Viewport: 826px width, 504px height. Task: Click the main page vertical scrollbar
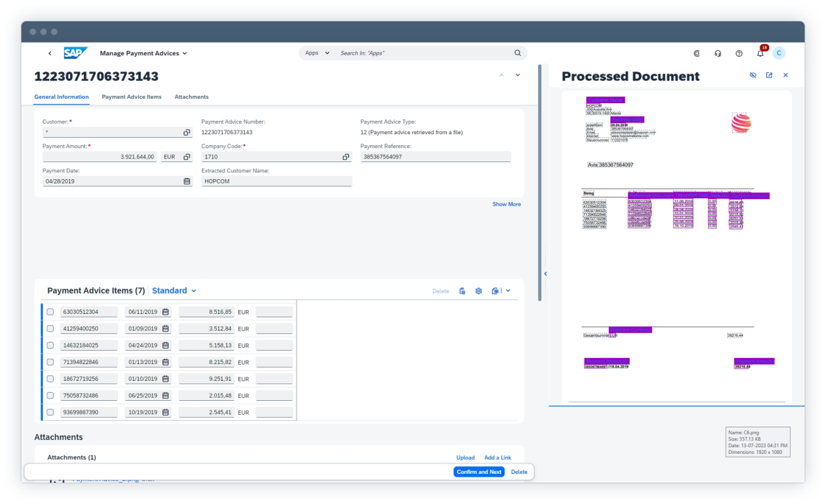click(539, 183)
